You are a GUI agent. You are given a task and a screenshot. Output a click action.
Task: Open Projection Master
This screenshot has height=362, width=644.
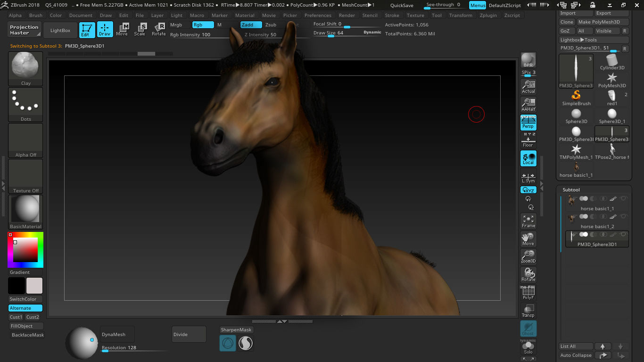pyautogui.click(x=25, y=30)
